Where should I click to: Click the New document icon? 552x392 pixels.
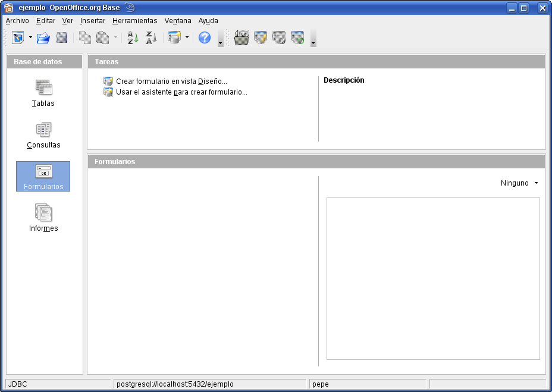[18, 37]
